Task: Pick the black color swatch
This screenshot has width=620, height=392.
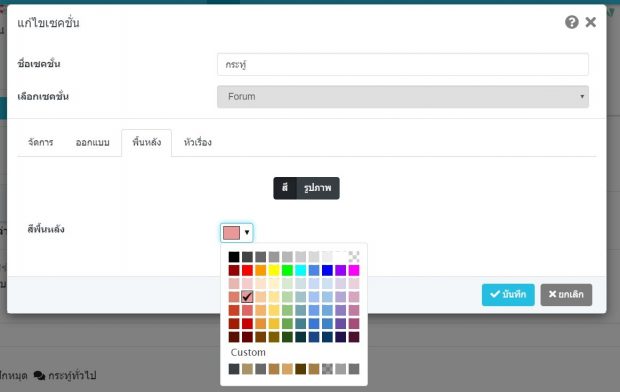Action: click(234, 257)
